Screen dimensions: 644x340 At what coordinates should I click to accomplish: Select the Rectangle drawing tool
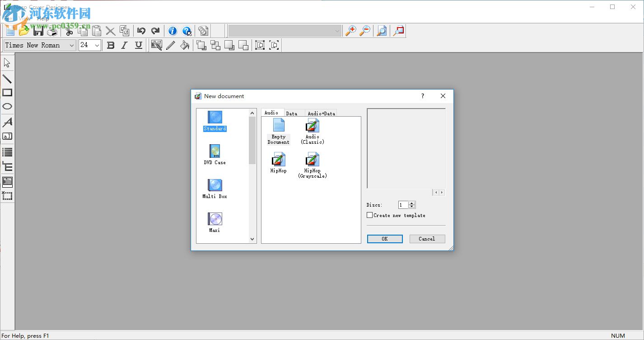tap(7, 93)
